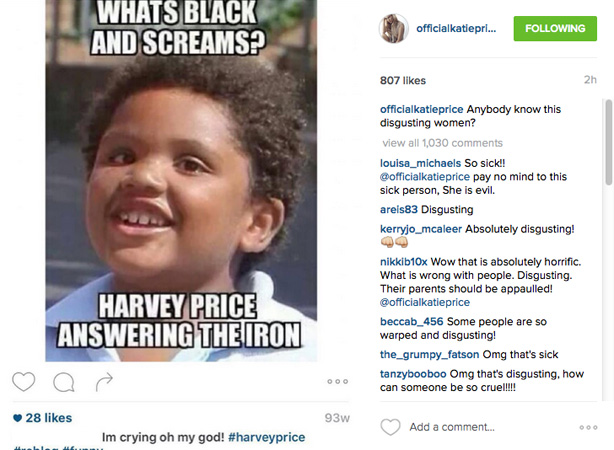Toggle the green Following button
614x450 pixels.
pos(555,29)
